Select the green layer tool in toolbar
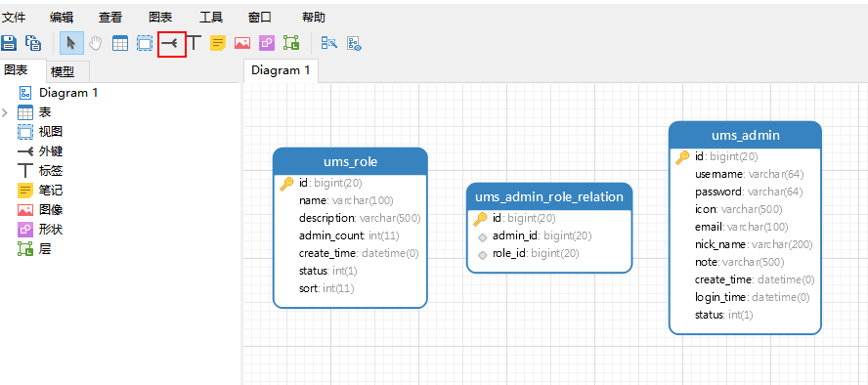Screen dimensions: 868x385 point(291,43)
